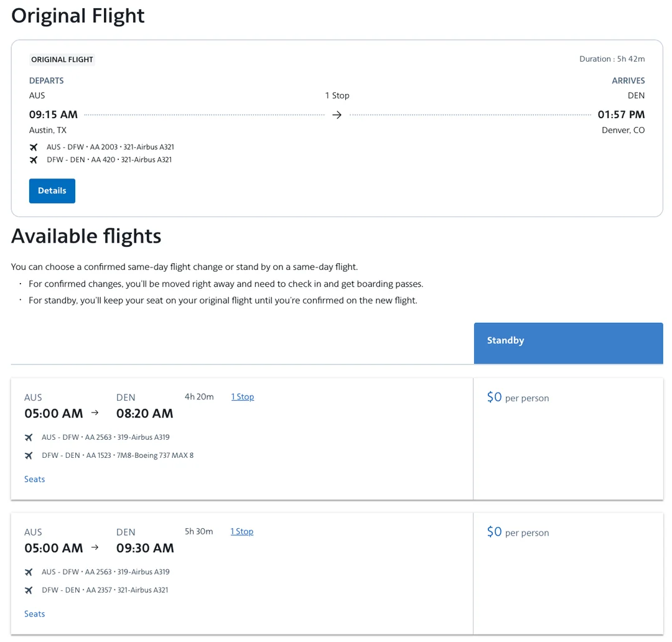Click the Available flights heading
Image resolution: width=672 pixels, height=642 pixels.
click(x=86, y=236)
